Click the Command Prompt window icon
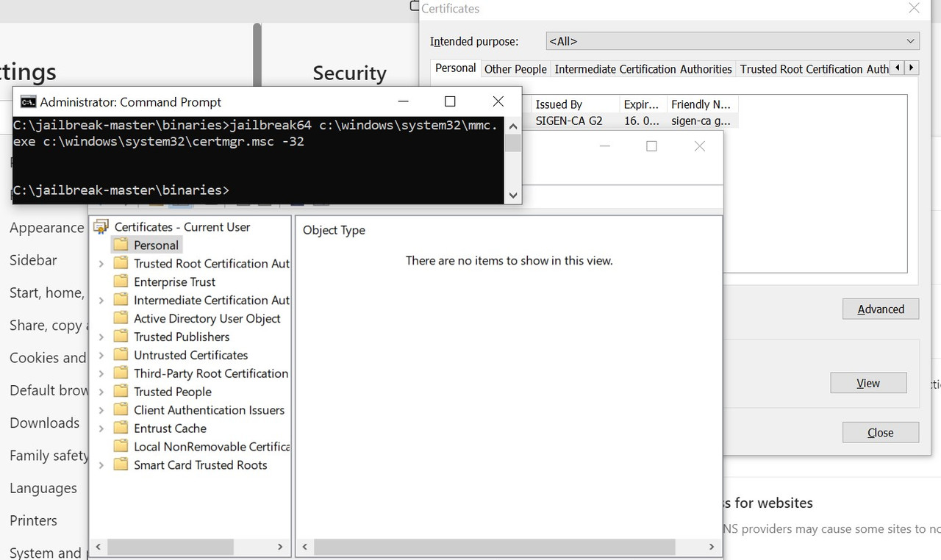Viewport: 941px width, 560px height. coord(28,102)
